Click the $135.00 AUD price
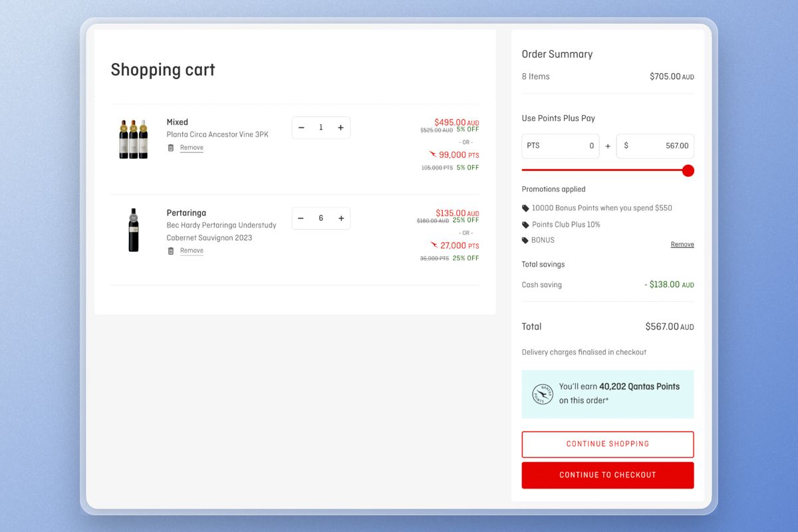 [457, 213]
